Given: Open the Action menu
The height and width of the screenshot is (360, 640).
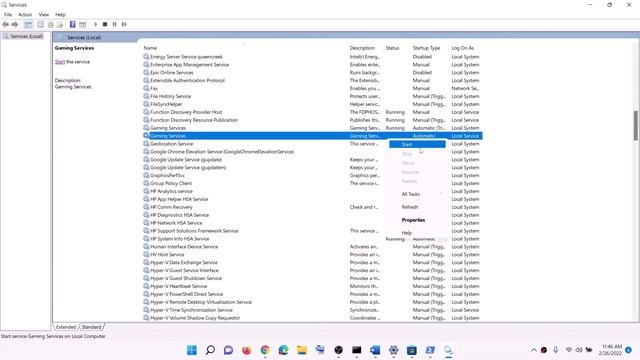Looking at the screenshot, I should (x=25, y=15).
